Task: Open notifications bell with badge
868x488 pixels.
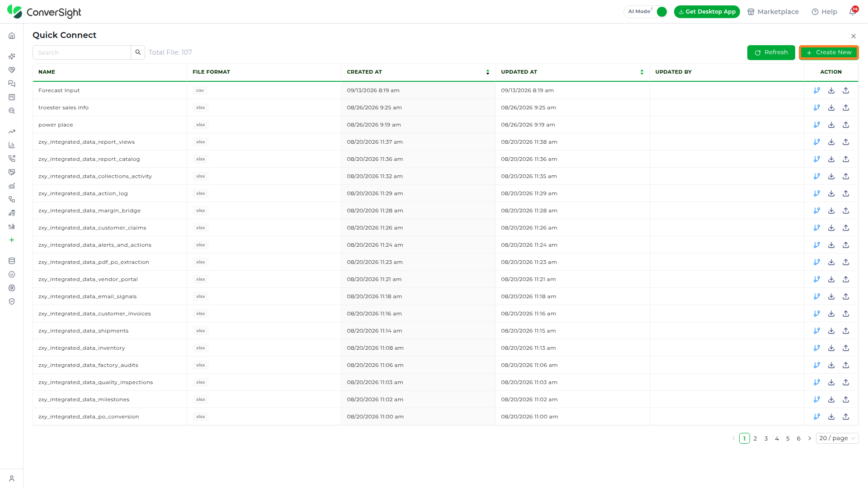Action: coord(853,11)
